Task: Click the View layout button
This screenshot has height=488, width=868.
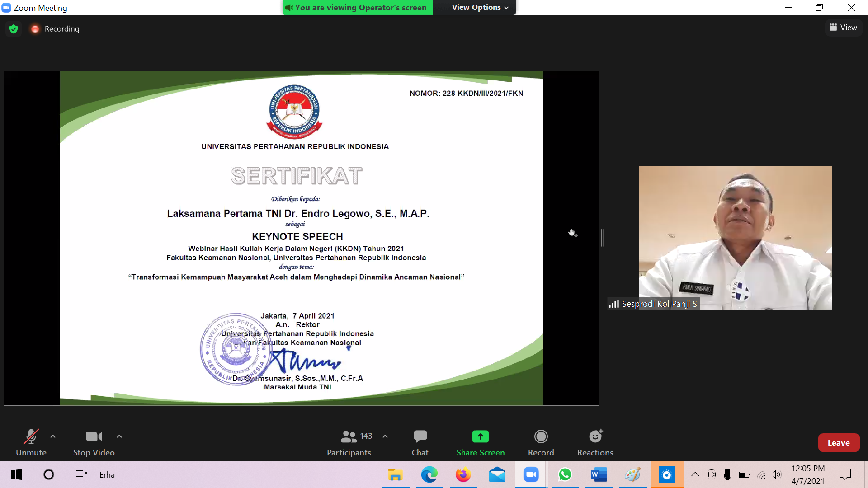Action: click(843, 28)
